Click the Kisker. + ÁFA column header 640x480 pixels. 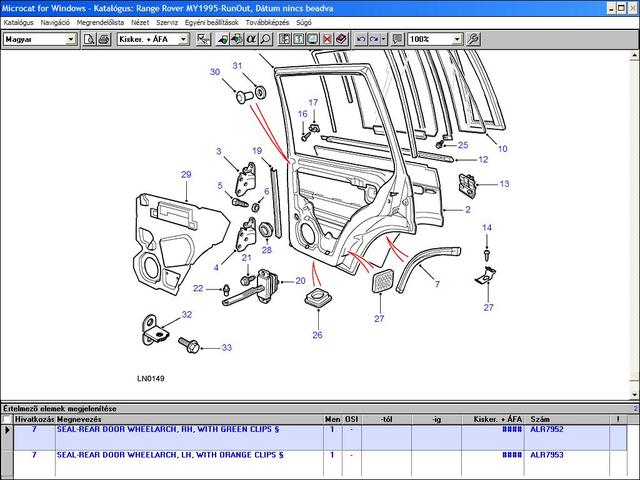tap(494, 419)
